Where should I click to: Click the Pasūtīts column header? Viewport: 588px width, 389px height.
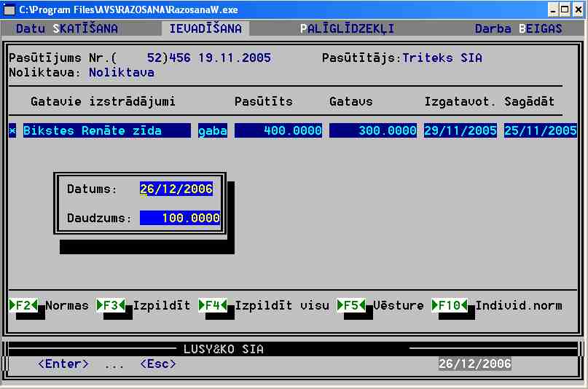click(x=264, y=101)
